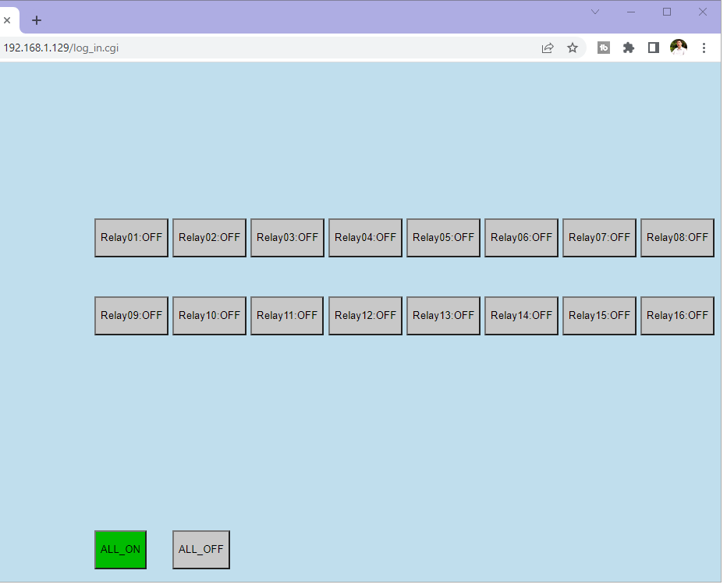This screenshot has width=727, height=588.
Task: Enable Relay08
Action: tap(677, 238)
